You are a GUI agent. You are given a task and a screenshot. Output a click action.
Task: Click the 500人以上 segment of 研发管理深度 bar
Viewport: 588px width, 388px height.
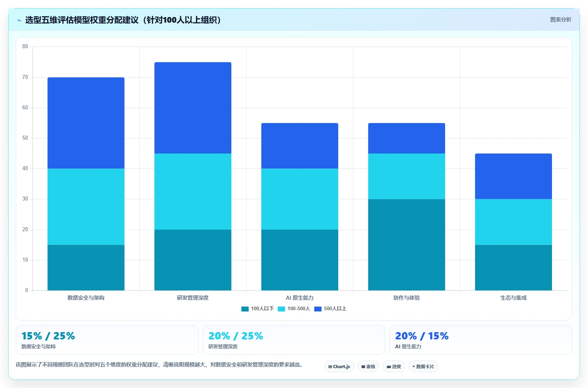point(193,108)
